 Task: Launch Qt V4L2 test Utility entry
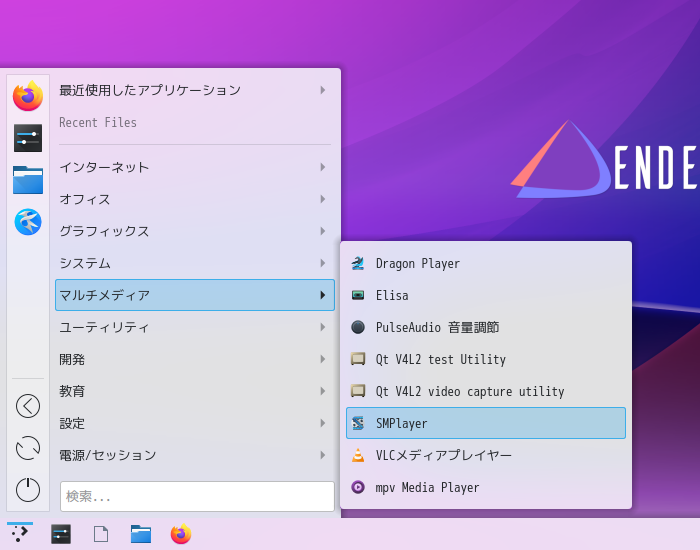486,359
